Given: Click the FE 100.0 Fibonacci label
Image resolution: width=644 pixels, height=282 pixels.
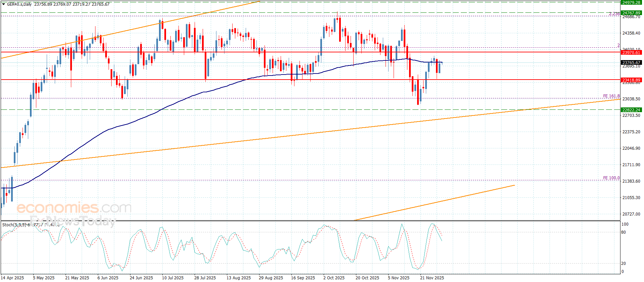Looking at the screenshot, I should pyautogui.click(x=611, y=178).
